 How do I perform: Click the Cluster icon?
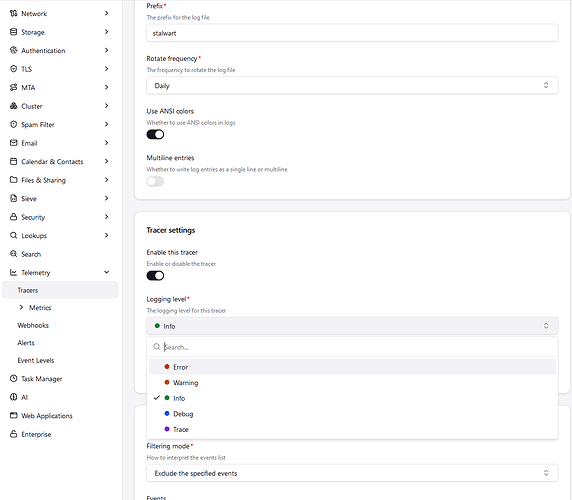(13, 106)
